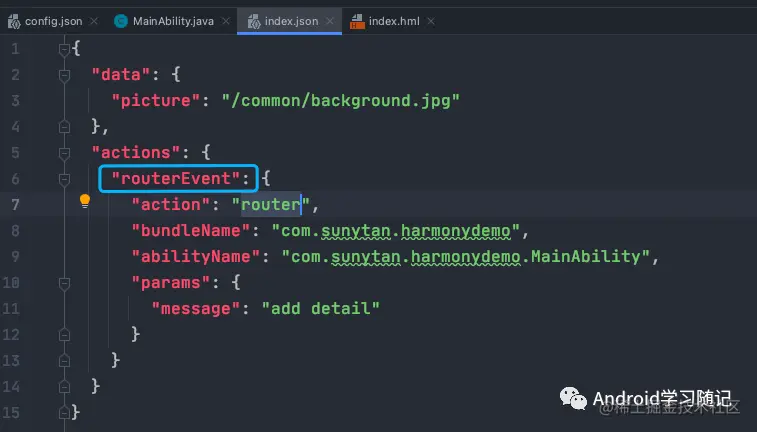The image size is (757, 432).
Task: Click line number 3 in the gutter
Action: [x=15, y=100]
